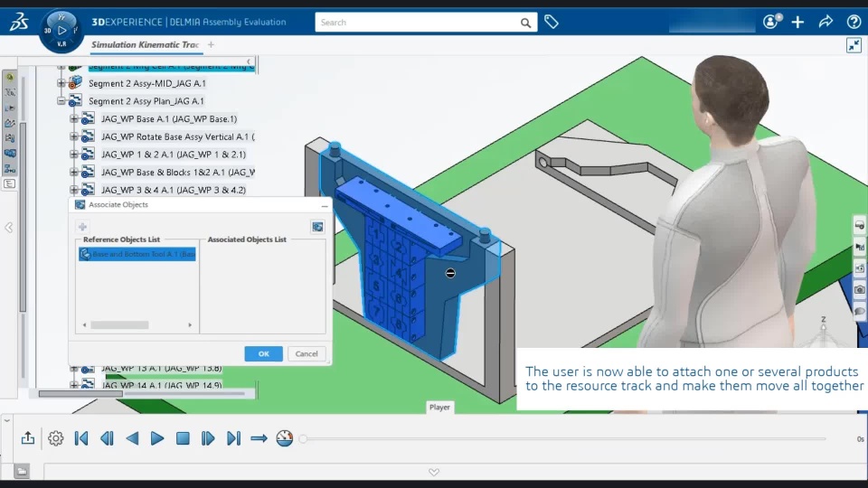
Task: Minimize the Associate Objects dialog
Action: tap(325, 205)
